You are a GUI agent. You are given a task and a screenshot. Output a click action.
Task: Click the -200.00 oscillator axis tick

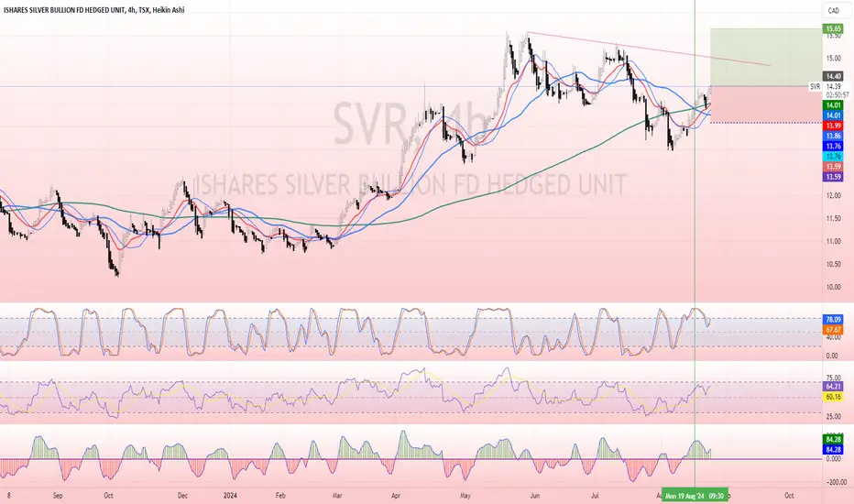[x=836, y=482]
